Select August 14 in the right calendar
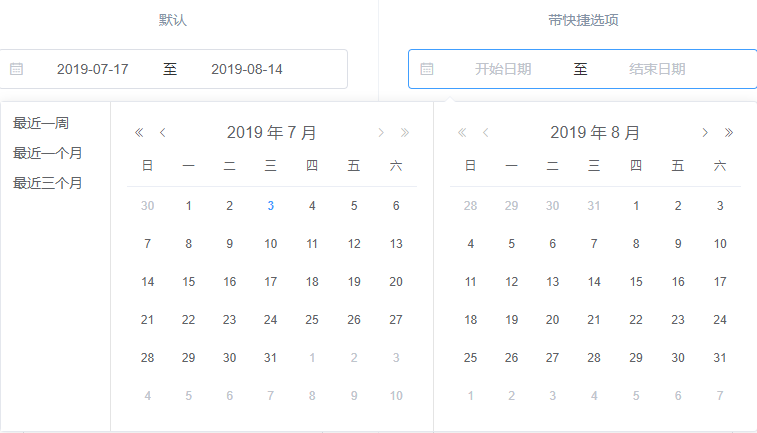 pos(594,281)
